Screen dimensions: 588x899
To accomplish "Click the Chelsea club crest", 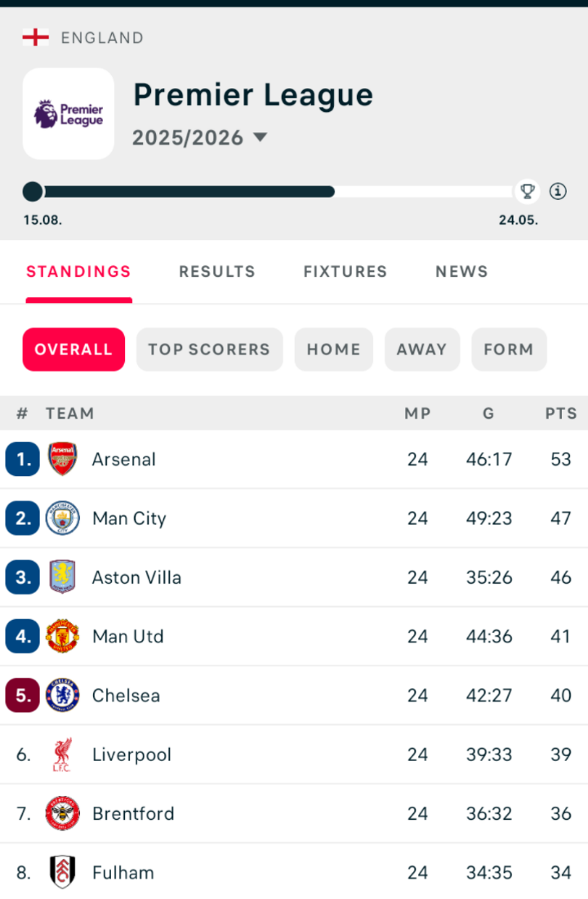I will click(63, 695).
